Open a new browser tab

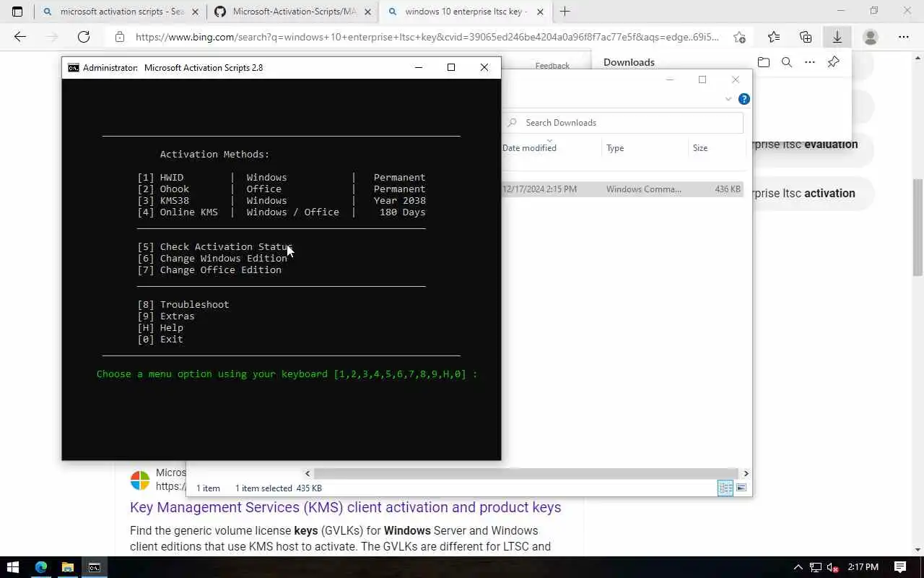click(x=565, y=12)
